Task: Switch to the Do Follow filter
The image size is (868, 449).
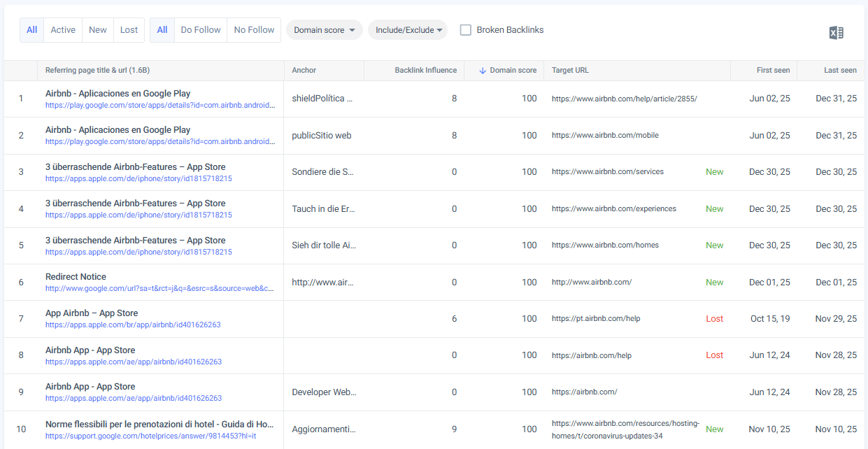Action: tap(201, 30)
